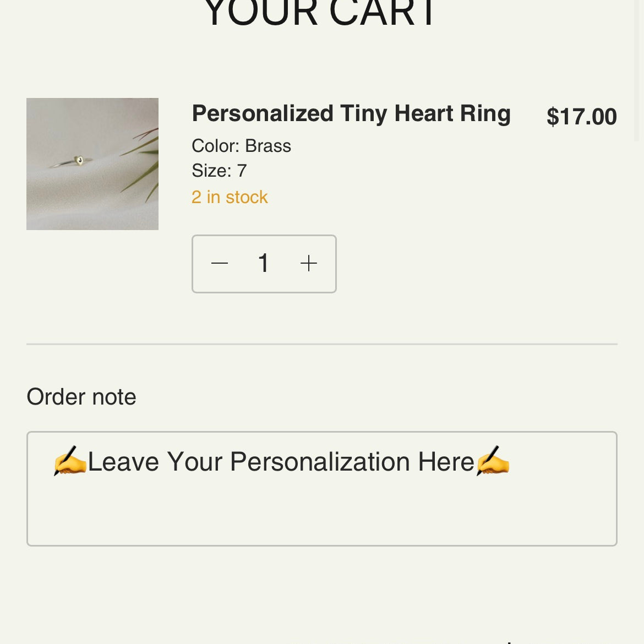Image resolution: width=644 pixels, height=644 pixels.
Task: Open the Personalized Tiny Heart Ring product link
Action: [351, 113]
